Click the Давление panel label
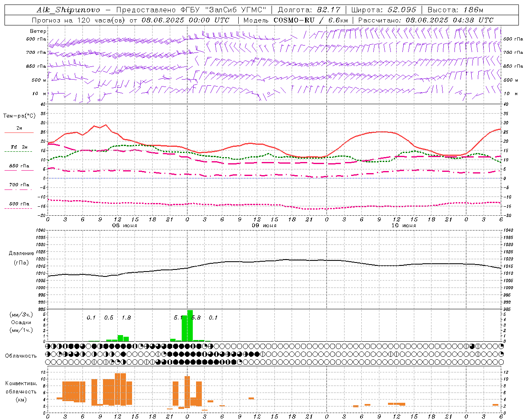This screenshot has height=420, width=525. [21, 253]
